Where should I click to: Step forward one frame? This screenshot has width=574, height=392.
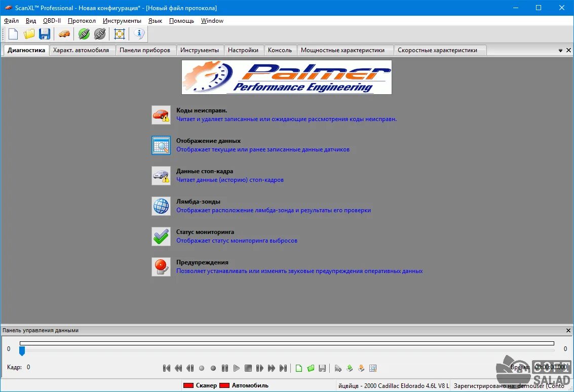pos(260,368)
